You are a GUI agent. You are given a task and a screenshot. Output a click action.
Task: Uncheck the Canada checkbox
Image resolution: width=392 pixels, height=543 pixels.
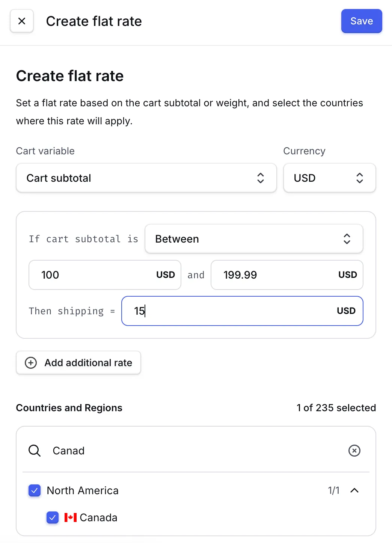pos(53,517)
